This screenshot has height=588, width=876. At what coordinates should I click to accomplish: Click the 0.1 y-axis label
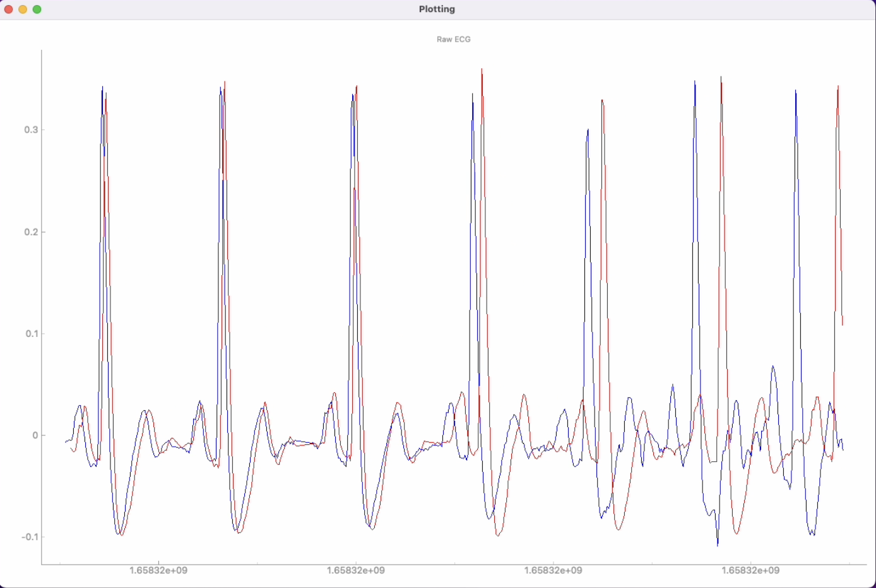point(32,334)
